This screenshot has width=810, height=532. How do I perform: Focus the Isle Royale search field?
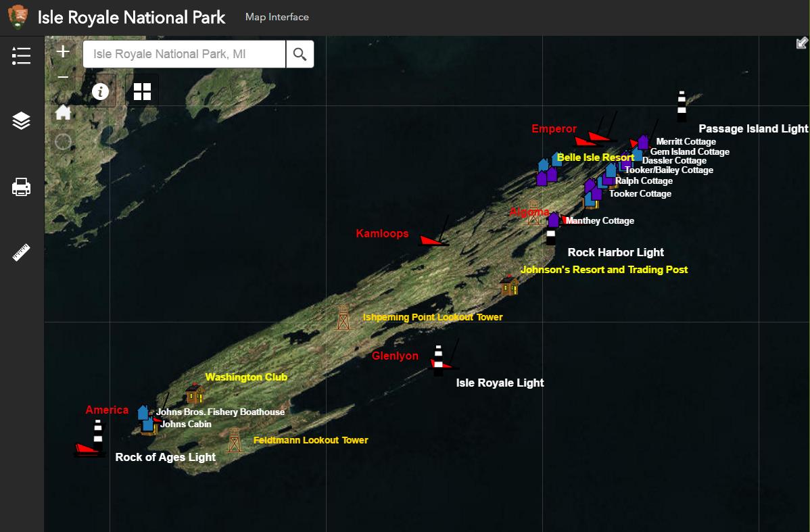point(184,54)
